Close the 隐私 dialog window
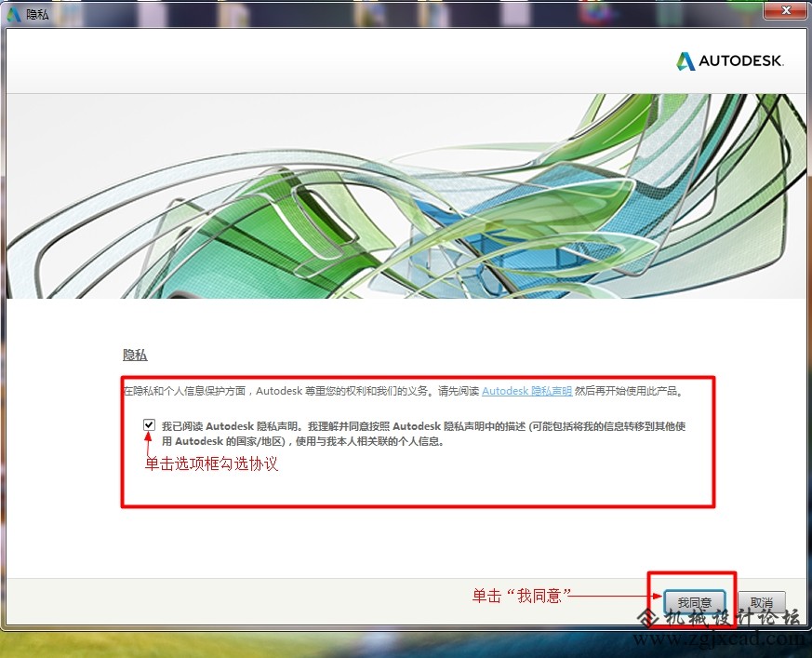The width and height of the screenshot is (812, 658). tap(785, 10)
